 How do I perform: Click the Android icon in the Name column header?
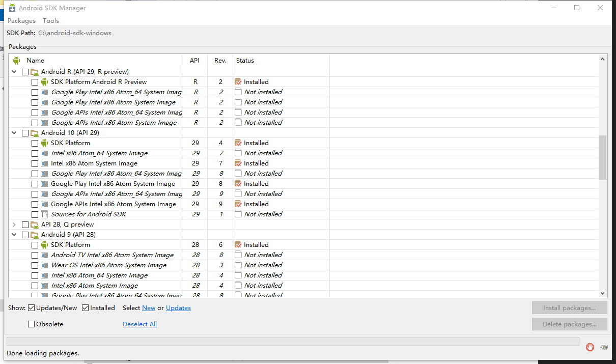16,61
